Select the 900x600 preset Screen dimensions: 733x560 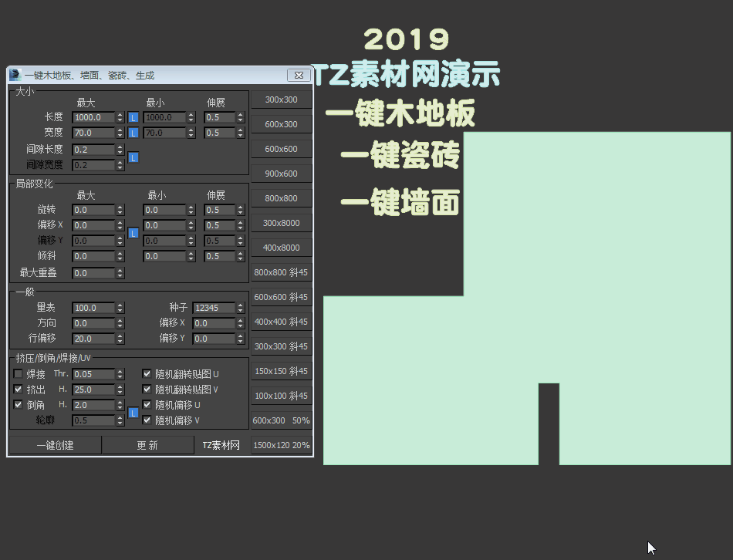pyautogui.click(x=282, y=174)
